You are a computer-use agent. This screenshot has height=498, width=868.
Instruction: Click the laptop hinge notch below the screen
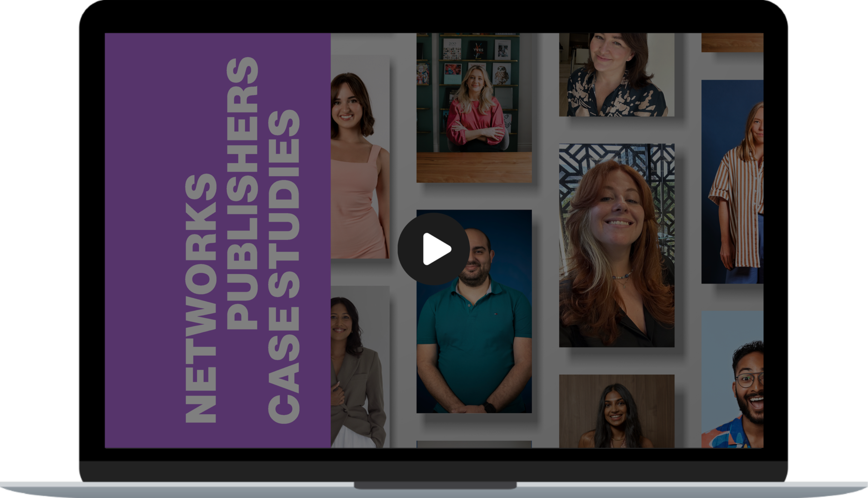435,485
